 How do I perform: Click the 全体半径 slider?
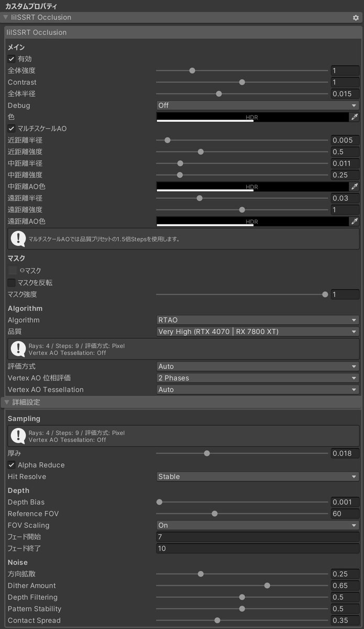[242, 94]
